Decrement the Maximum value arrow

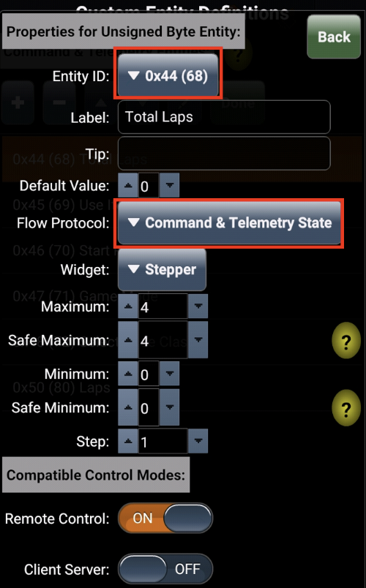pyautogui.click(x=198, y=306)
